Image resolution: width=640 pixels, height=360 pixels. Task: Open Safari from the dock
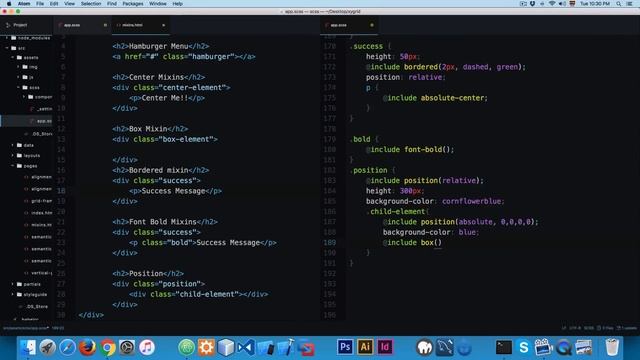tap(67, 347)
